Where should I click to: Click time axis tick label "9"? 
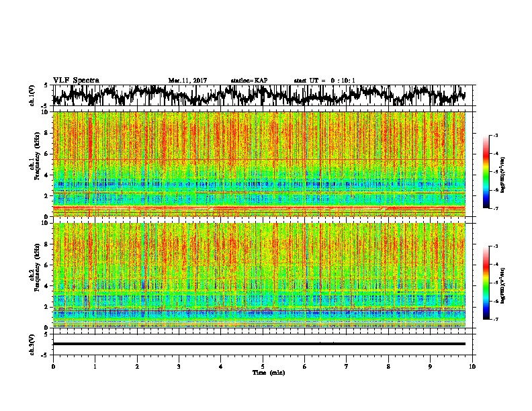[430, 367]
